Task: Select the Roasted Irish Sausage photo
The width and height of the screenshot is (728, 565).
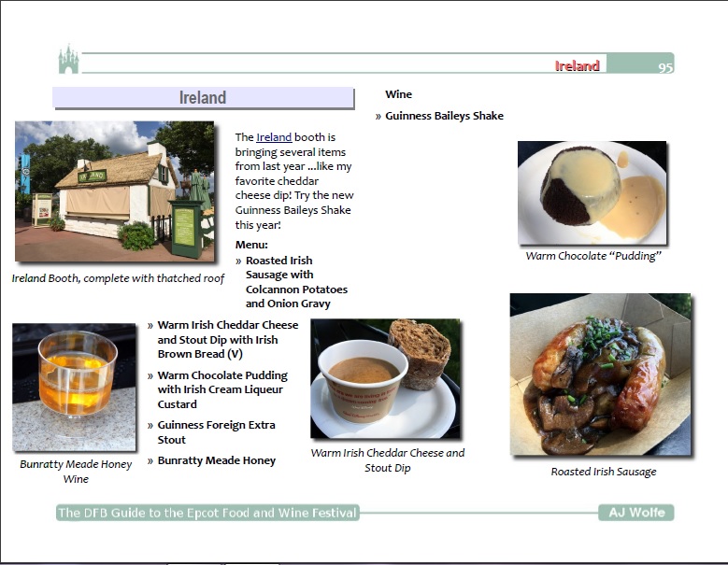Action: [x=600, y=374]
